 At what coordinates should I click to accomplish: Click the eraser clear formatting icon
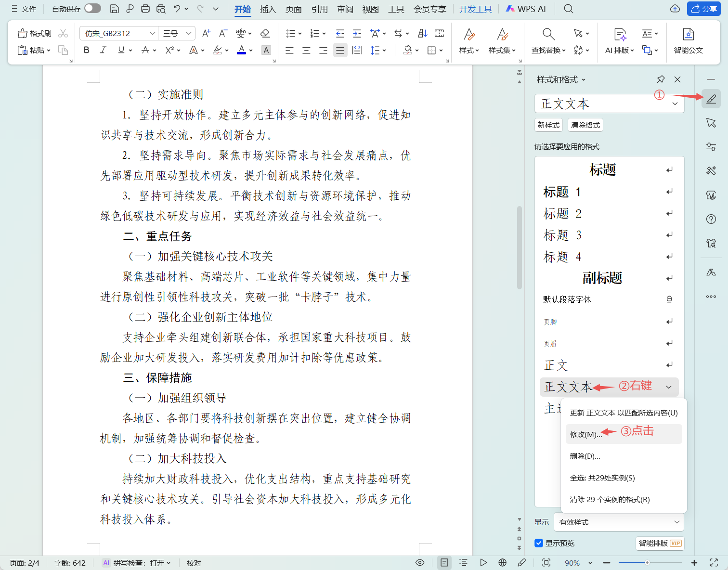click(x=265, y=33)
